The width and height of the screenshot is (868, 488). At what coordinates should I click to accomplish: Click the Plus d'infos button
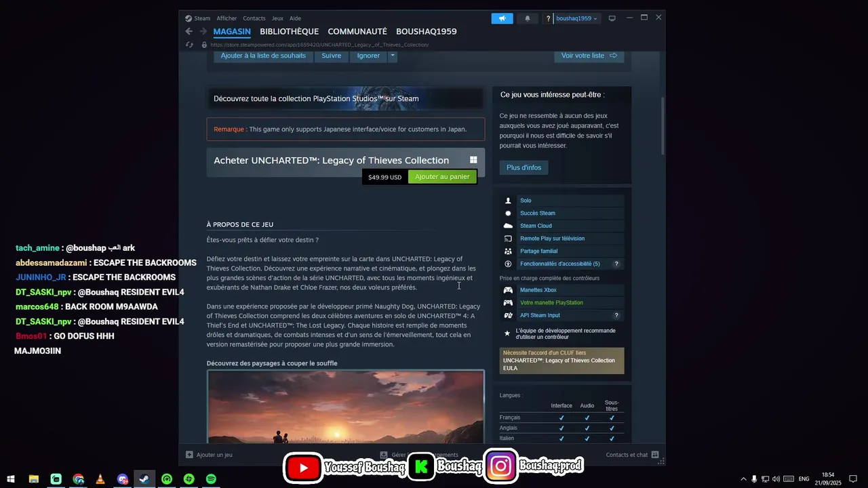tap(524, 167)
